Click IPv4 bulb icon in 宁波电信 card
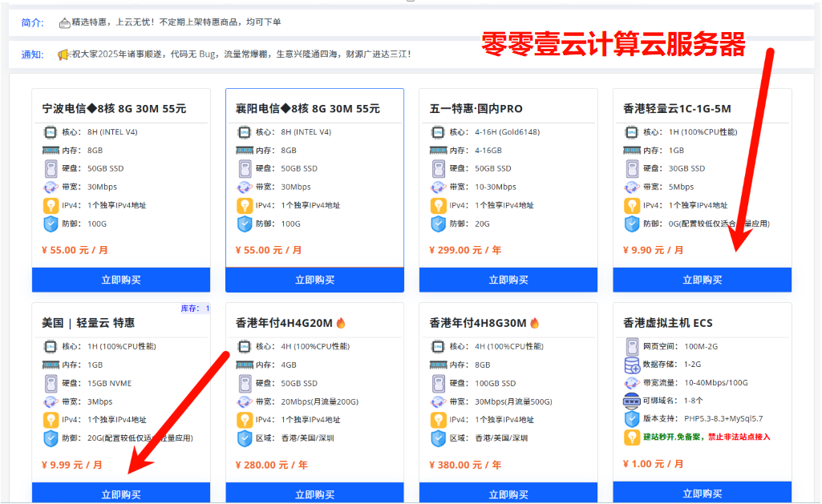This screenshot has height=504, width=822. (51, 205)
